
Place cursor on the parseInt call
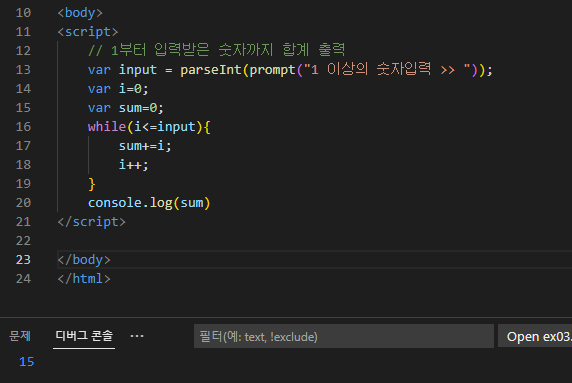pyautogui.click(x=211, y=70)
